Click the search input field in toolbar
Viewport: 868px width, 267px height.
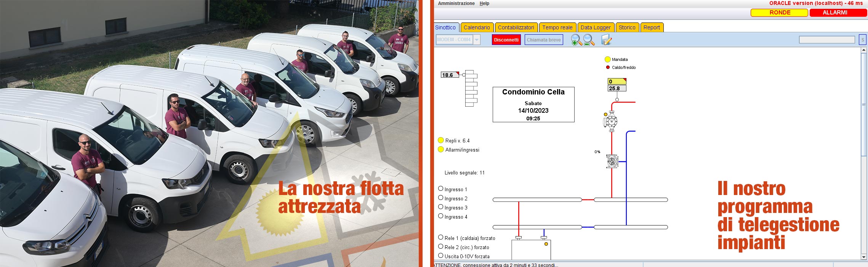coord(826,40)
